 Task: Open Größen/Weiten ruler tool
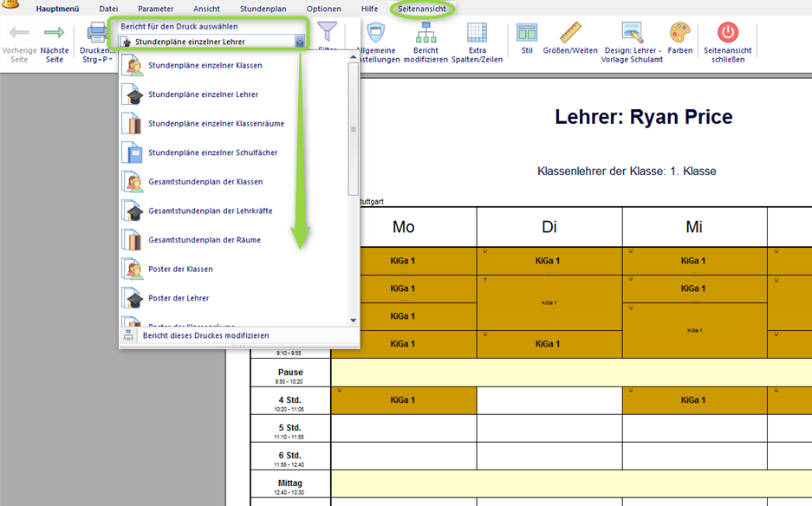tap(570, 33)
